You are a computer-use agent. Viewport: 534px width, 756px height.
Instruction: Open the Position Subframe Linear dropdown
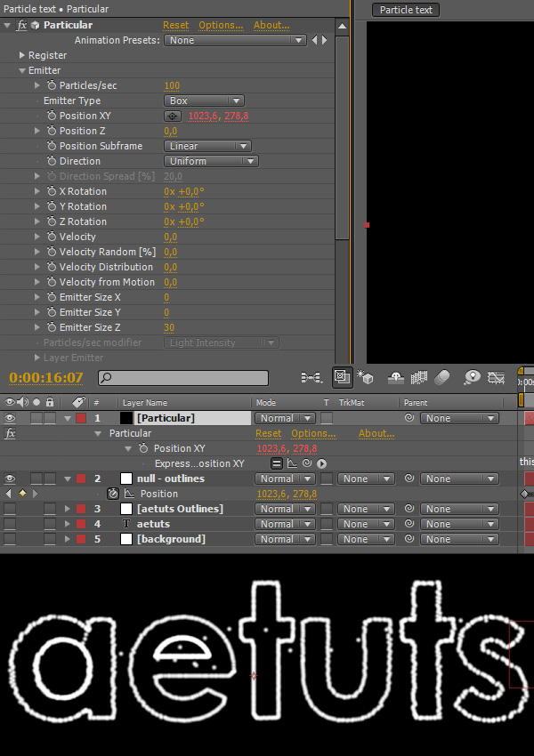(x=208, y=146)
